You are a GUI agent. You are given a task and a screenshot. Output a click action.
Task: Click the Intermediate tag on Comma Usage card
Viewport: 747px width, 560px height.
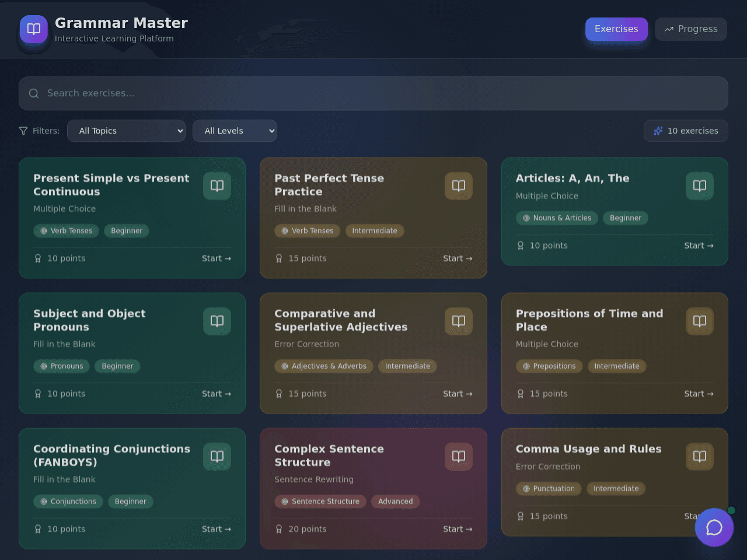pos(616,489)
